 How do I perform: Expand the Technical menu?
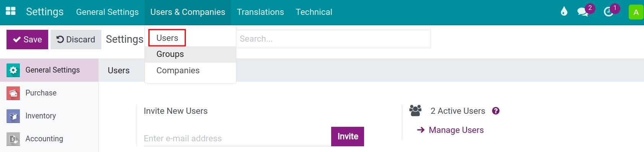314,12
